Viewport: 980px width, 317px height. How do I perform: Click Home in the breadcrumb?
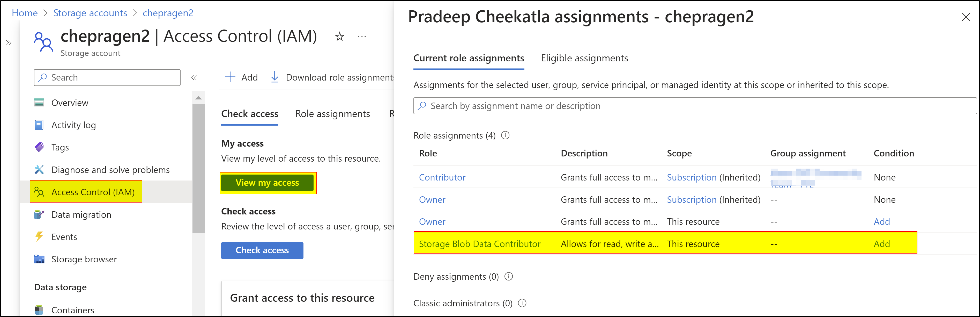[25, 13]
